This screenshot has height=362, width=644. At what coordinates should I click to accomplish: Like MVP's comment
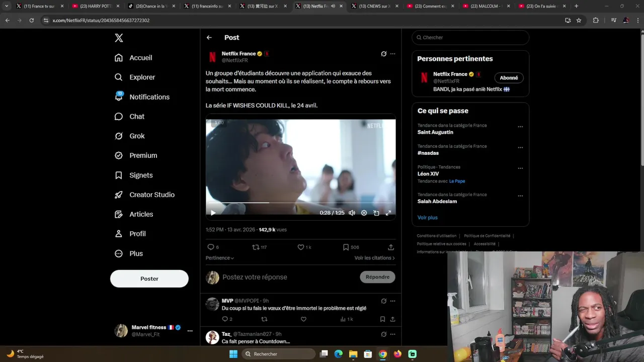click(x=303, y=319)
